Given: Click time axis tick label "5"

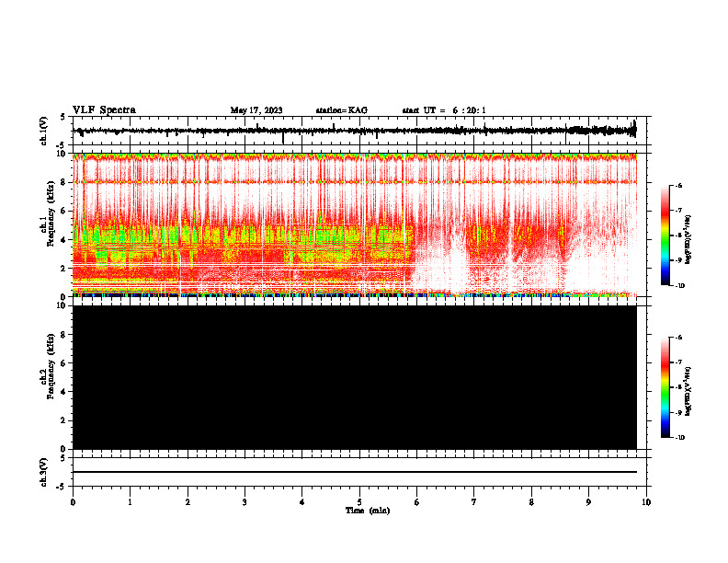Looking at the screenshot, I should (359, 502).
